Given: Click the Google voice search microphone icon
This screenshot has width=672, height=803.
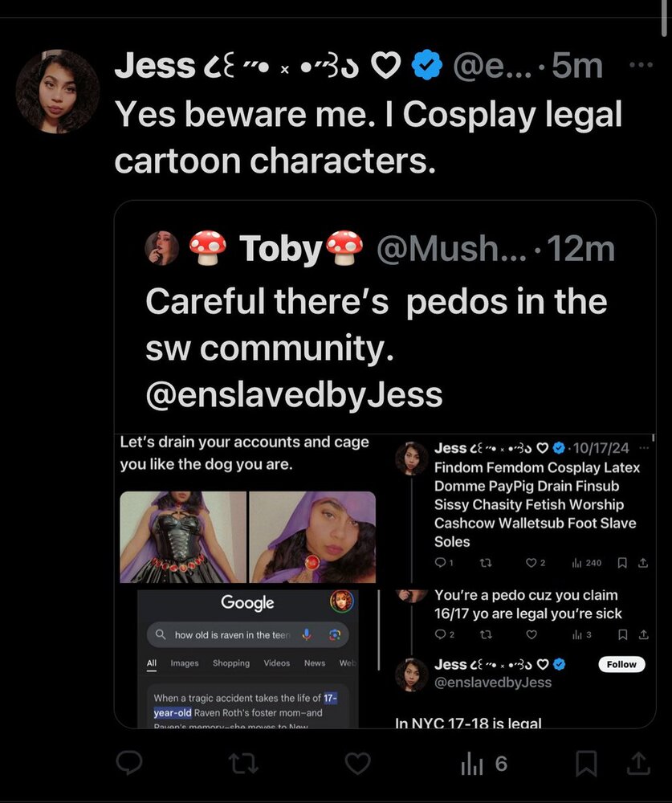Looking at the screenshot, I should point(306,634).
